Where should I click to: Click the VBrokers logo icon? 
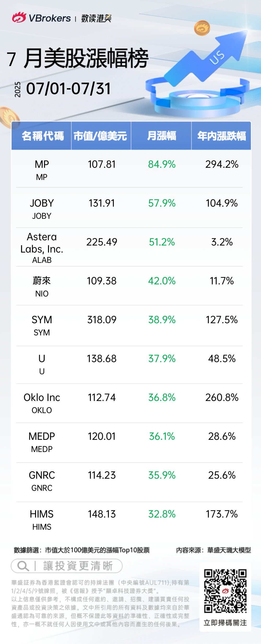click(19, 18)
